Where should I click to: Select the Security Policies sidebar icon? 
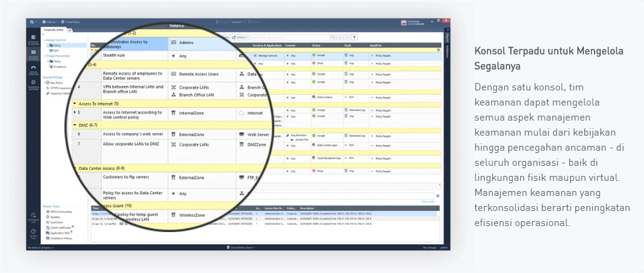point(33,54)
